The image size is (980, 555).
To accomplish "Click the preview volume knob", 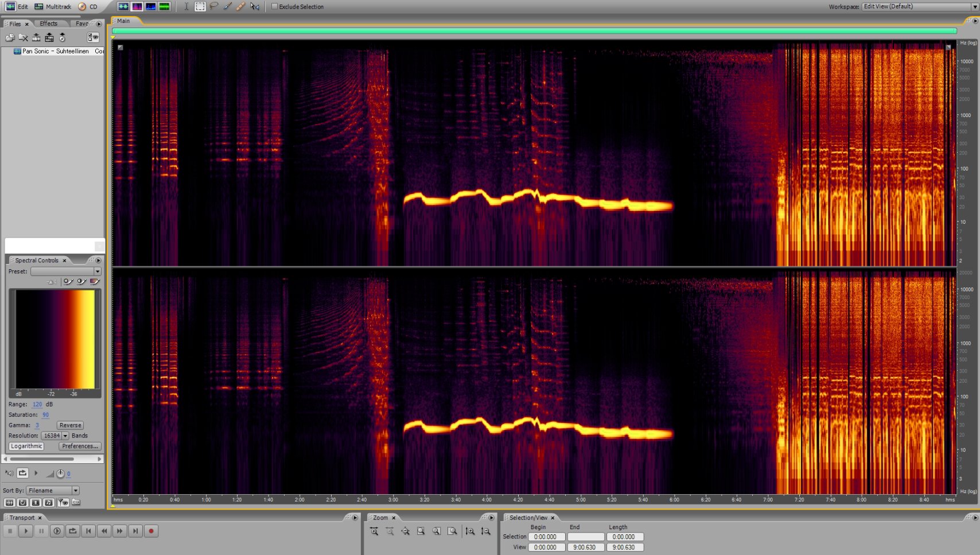I will 60,474.
